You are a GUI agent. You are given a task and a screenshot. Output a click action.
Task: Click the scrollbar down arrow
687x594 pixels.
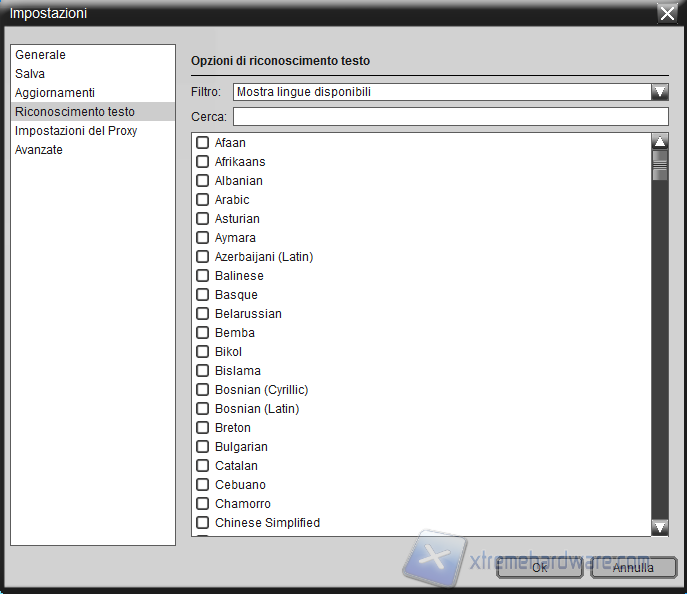(660, 526)
